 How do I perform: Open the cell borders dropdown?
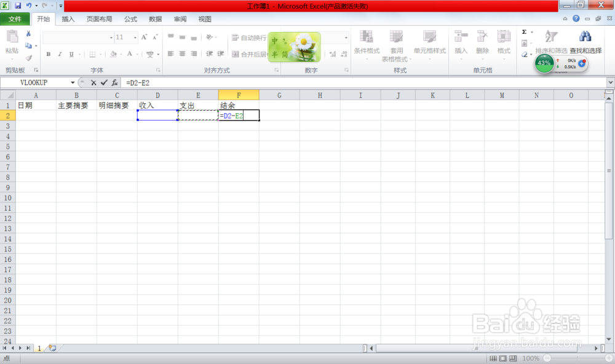100,55
